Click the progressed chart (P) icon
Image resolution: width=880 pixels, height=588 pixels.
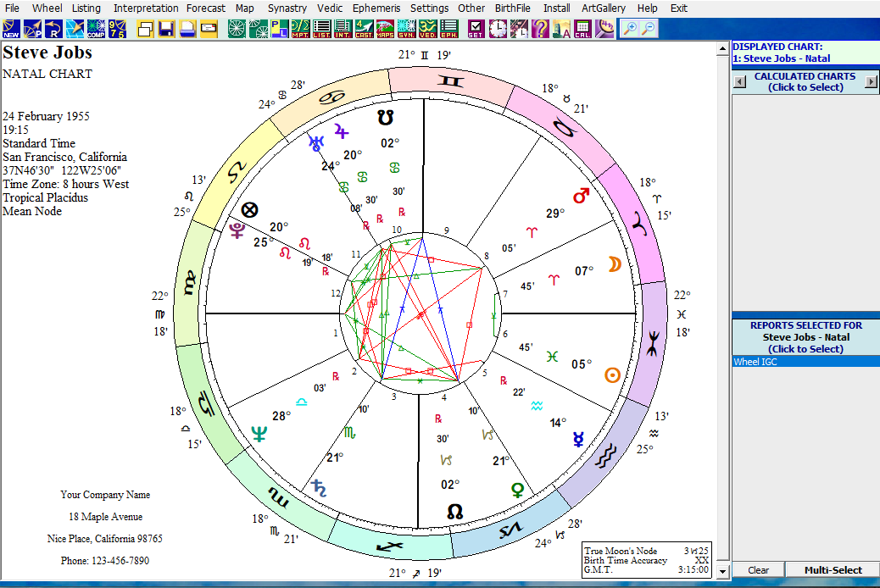coord(32,29)
